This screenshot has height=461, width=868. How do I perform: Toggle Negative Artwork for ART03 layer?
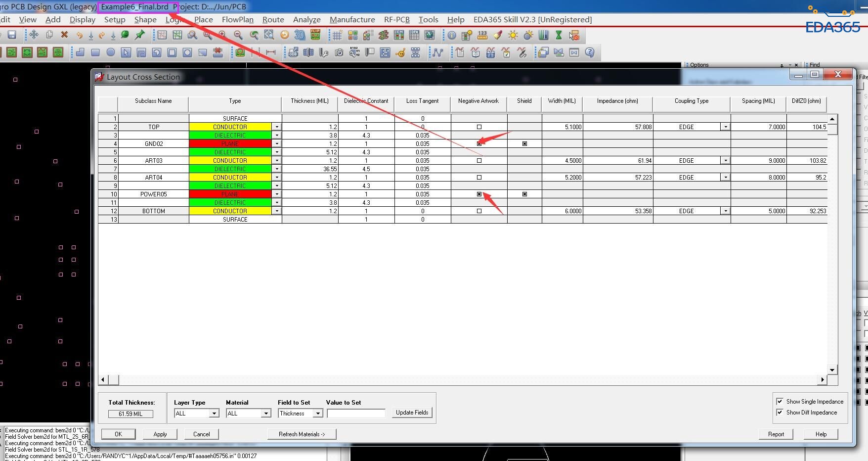click(479, 161)
